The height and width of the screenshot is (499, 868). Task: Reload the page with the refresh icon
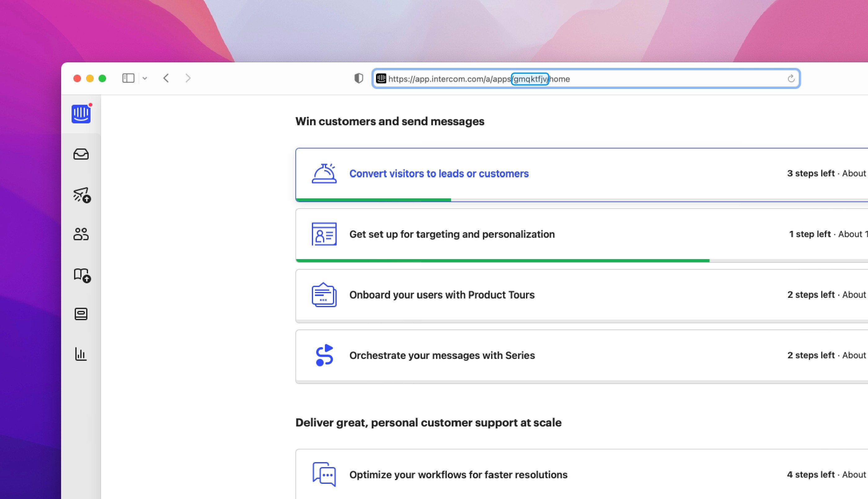point(791,79)
